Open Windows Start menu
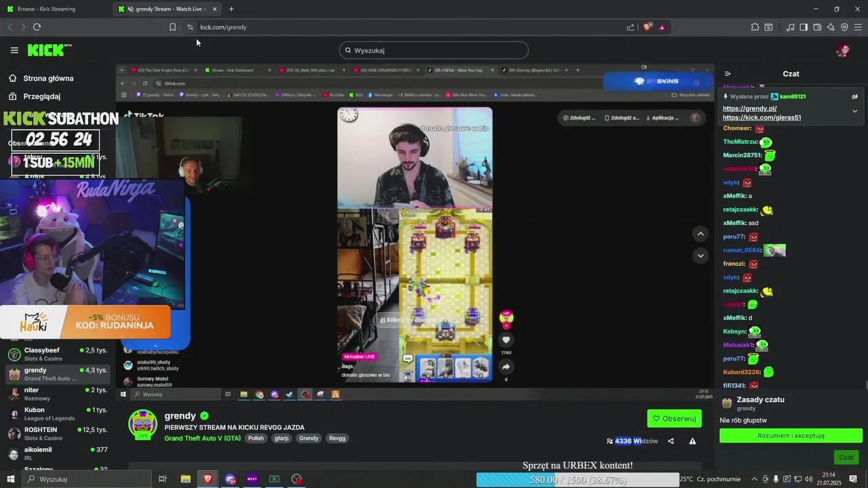Screen dimensions: 868x488 [10, 479]
